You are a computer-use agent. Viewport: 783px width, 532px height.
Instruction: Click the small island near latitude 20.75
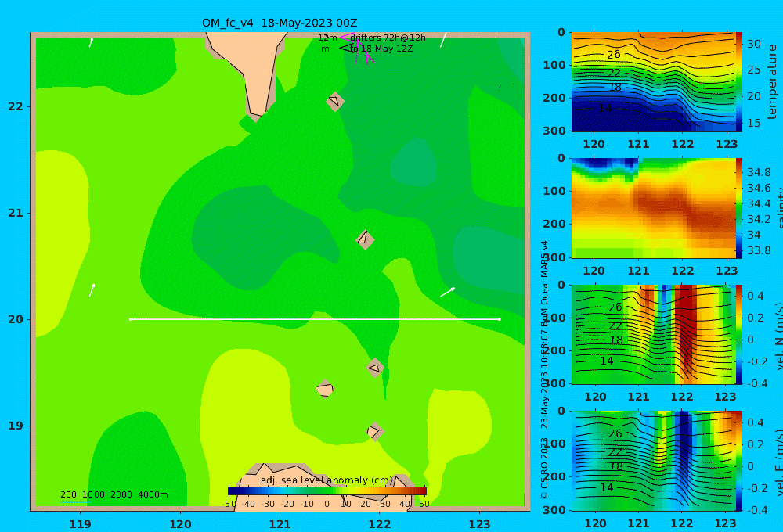(365, 239)
